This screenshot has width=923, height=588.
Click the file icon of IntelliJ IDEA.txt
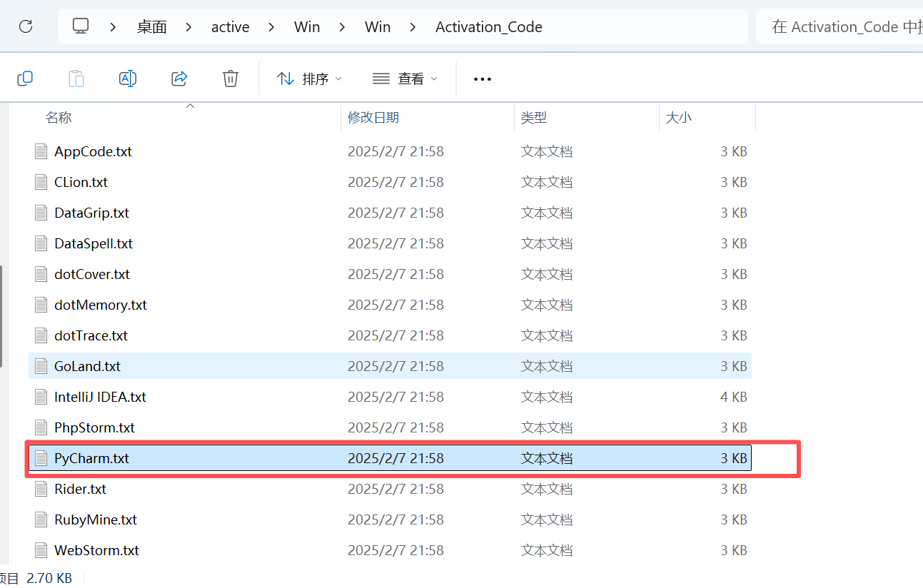[x=41, y=397]
